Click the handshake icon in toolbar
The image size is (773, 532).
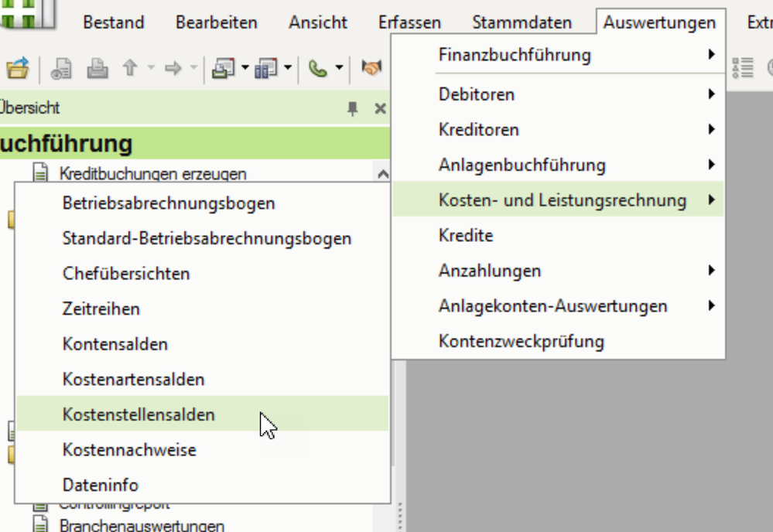coord(372,69)
